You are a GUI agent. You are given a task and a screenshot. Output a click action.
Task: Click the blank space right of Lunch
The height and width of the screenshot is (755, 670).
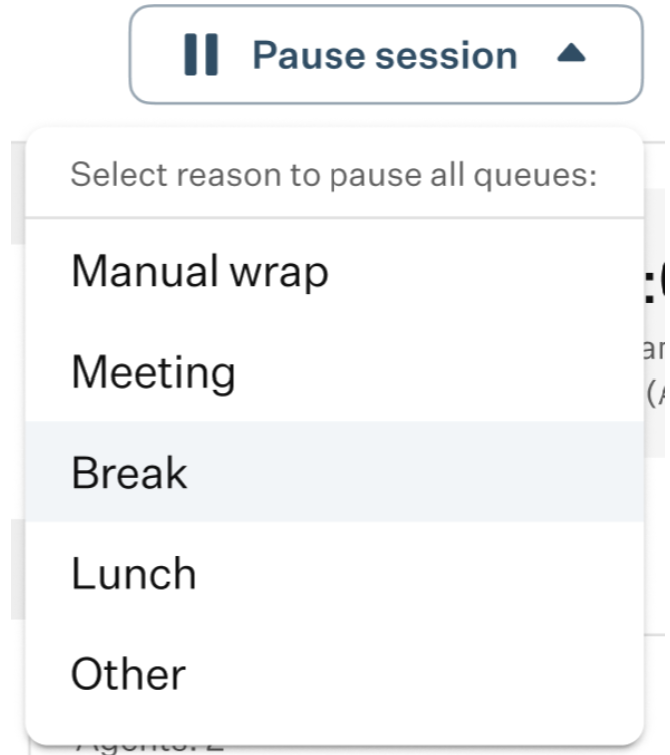tap(419, 573)
